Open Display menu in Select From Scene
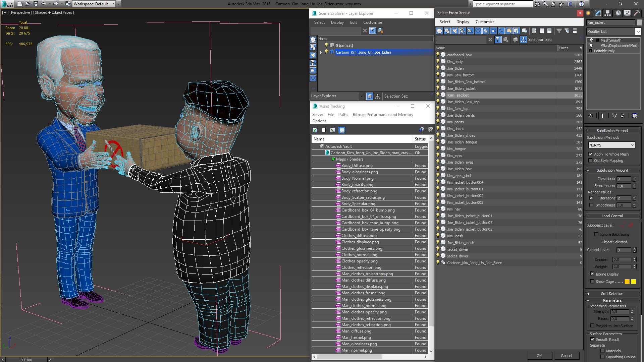This screenshot has width=644, height=362. (463, 22)
